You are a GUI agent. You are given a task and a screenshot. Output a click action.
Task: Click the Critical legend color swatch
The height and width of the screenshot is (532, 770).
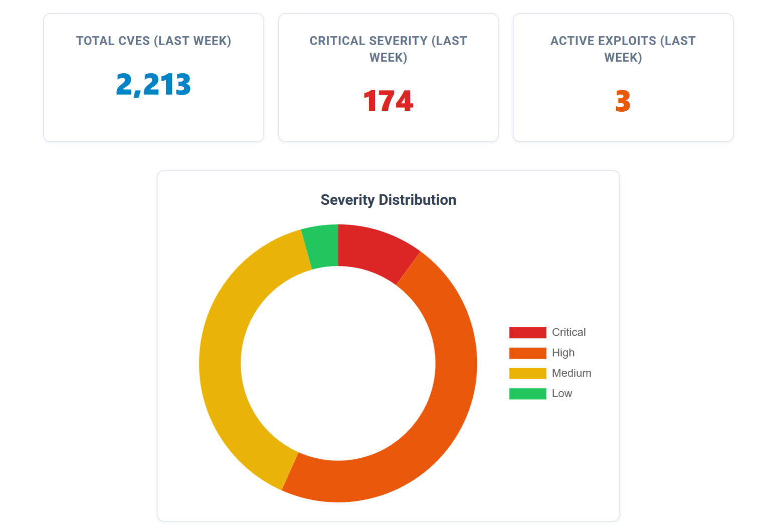(x=527, y=333)
